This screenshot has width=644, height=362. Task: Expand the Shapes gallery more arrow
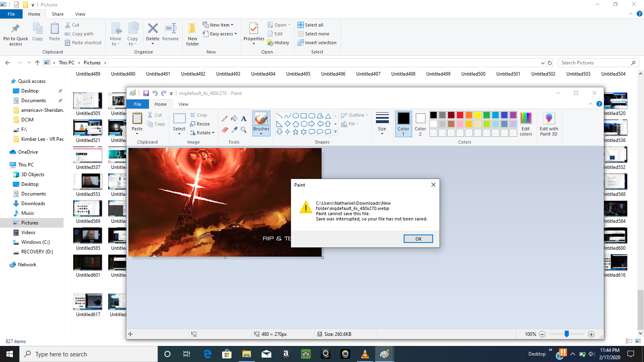coord(335,132)
